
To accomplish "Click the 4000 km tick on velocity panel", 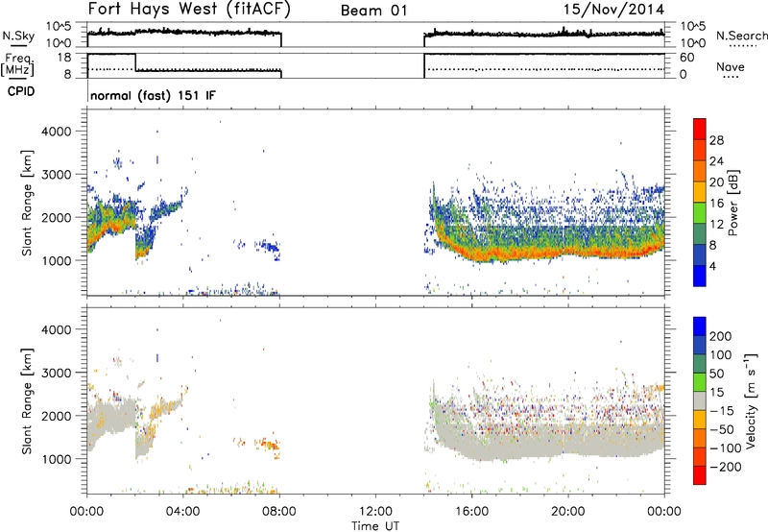I will tap(57, 329).
